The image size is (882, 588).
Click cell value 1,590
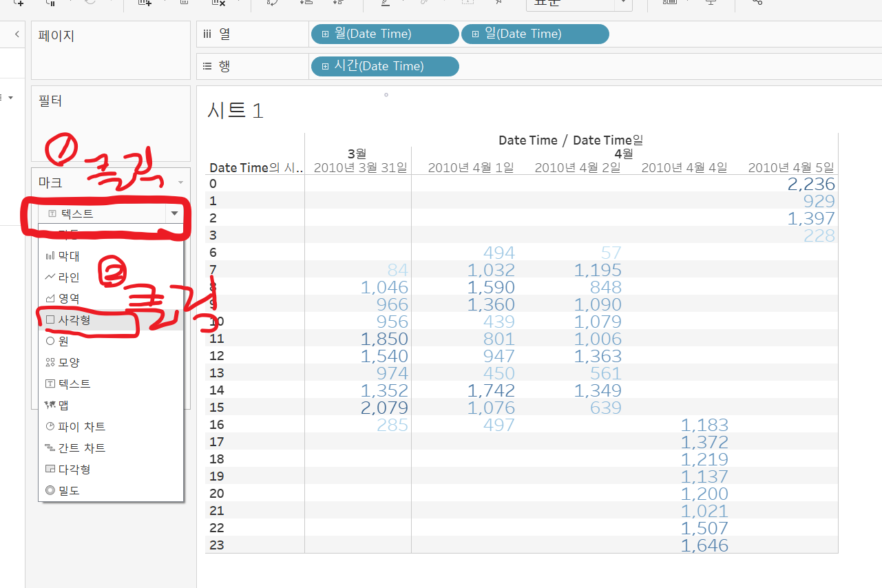[x=491, y=287]
